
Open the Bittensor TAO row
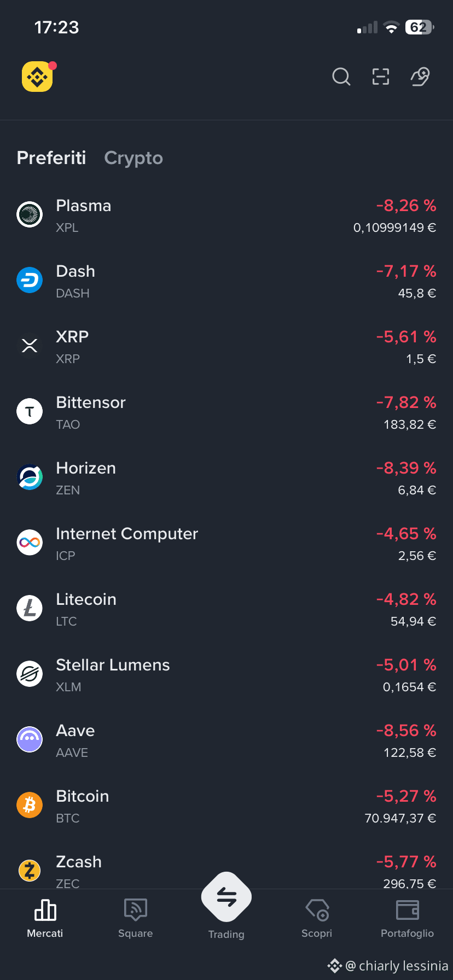pos(226,412)
